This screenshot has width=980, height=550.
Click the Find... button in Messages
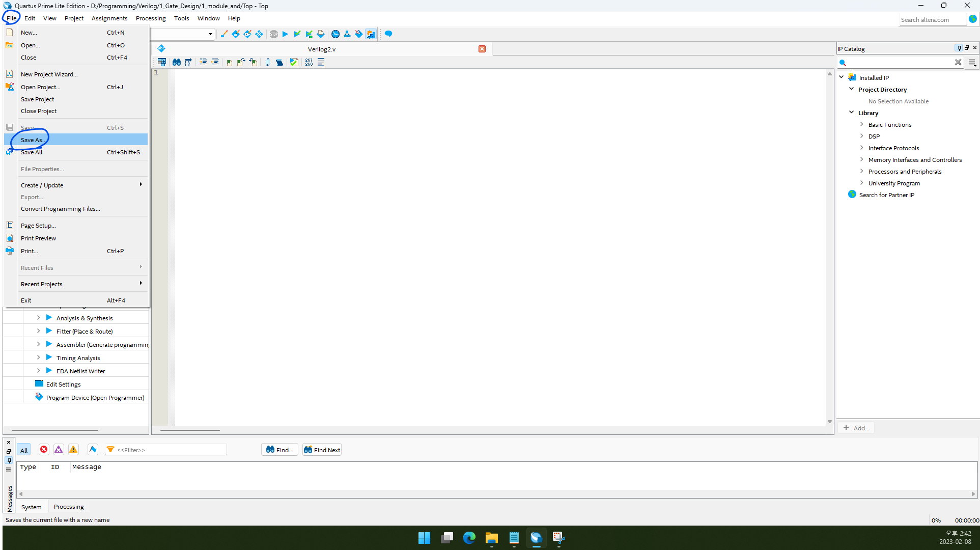279,450
